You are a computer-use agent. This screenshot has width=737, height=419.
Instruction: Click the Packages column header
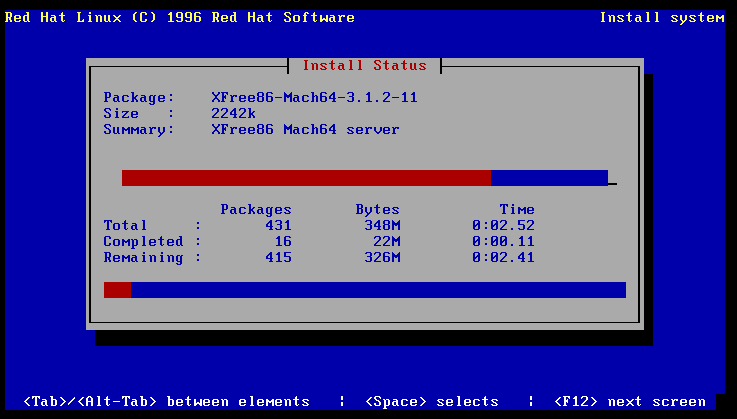(256, 210)
